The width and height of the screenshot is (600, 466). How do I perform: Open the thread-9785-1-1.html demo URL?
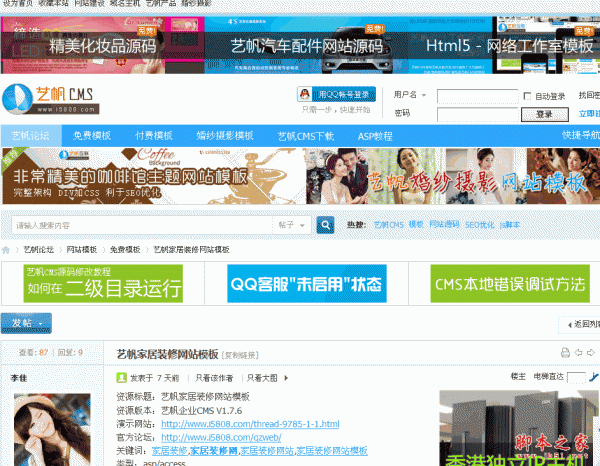[250, 424]
